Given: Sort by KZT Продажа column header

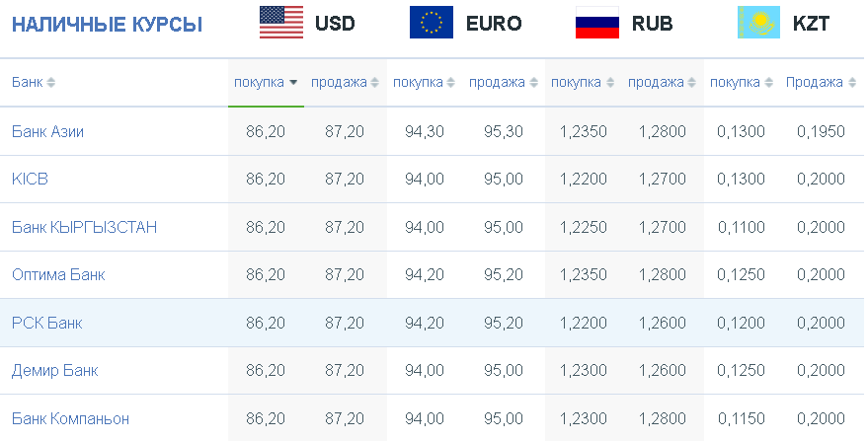Looking at the screenshot, I should coord(821,83).
